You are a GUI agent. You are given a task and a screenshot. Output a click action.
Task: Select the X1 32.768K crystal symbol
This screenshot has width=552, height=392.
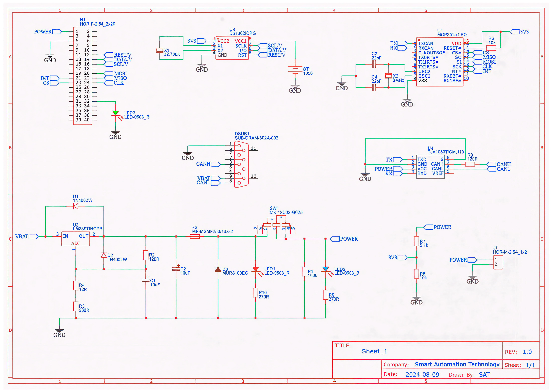pos(160,50)
